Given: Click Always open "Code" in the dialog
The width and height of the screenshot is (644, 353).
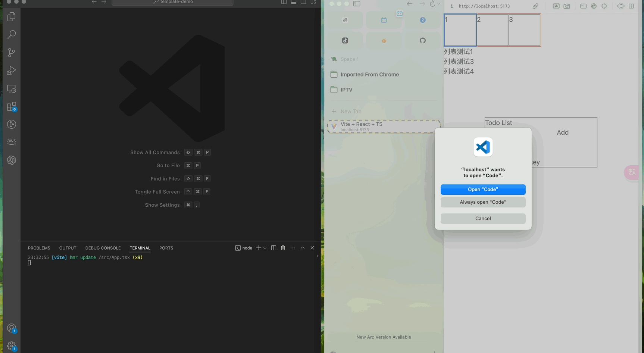Looking at the screenshot, I should click(x=483, y=202).
